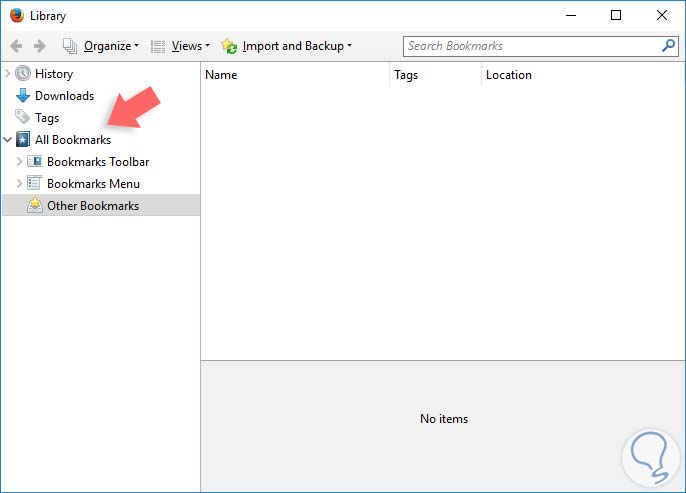Select the Other Bookmarks folder
The height and width of the screenshot is (493, 686).
[101, 205]
